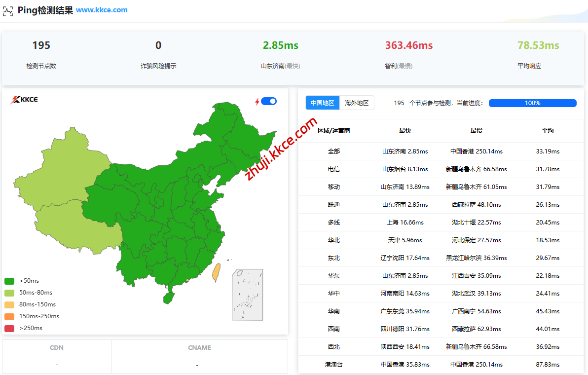Click the light-green 50ms-80ms legend swatch

click(8, 292)
